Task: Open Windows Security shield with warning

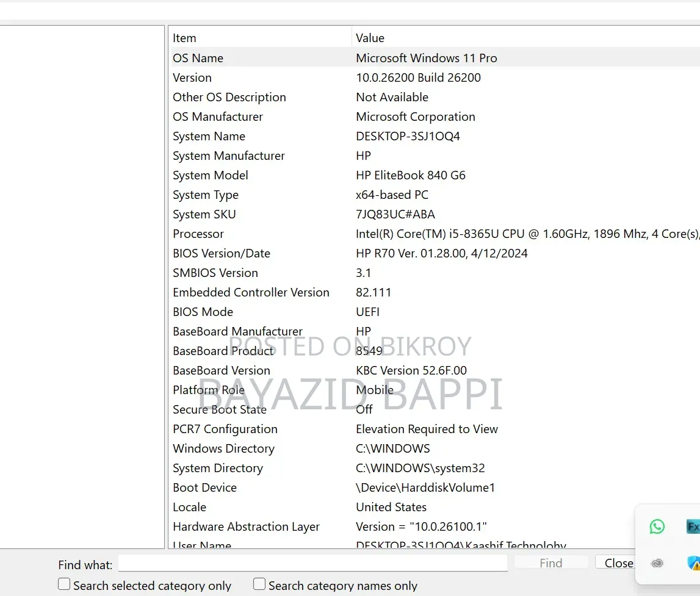Action: (x=694, y=563)
